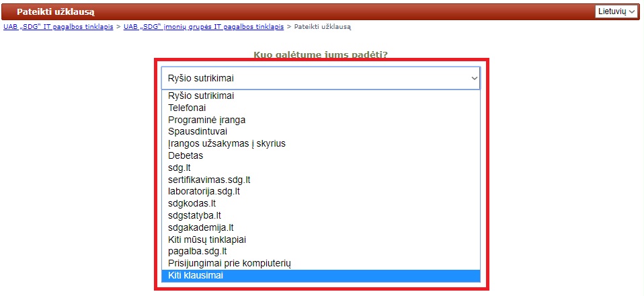644x296 pixels.
Task: Select the sdg.lt option
Action: tap(180, 168)
